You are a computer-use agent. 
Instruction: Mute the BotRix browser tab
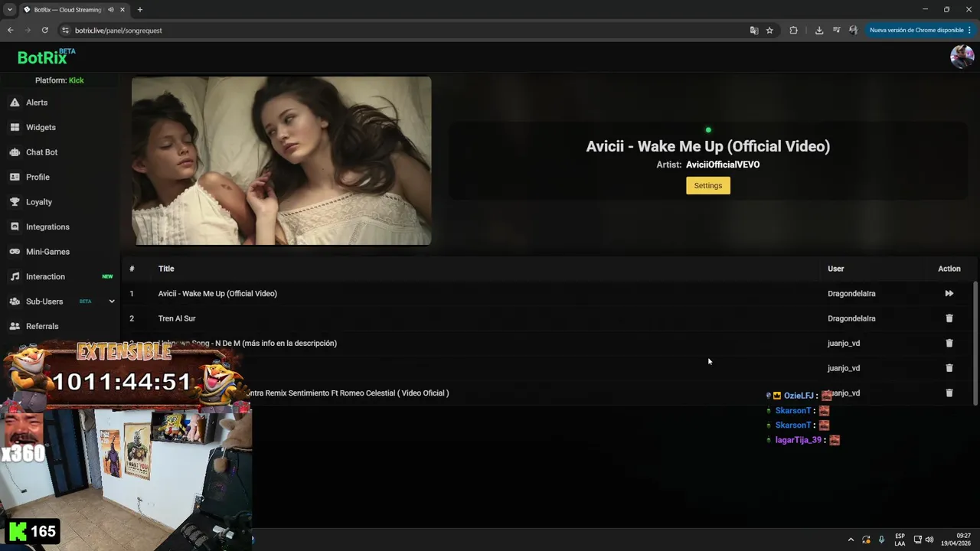(111, 10)
